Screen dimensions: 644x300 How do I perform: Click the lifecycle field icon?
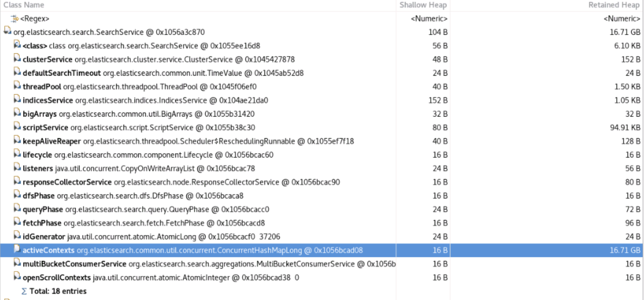pyautogui.click(x=17, y=154)
